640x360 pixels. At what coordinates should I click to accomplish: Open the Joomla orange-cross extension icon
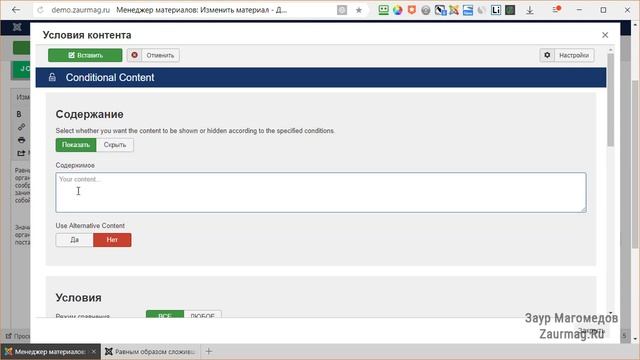[454, 10]
